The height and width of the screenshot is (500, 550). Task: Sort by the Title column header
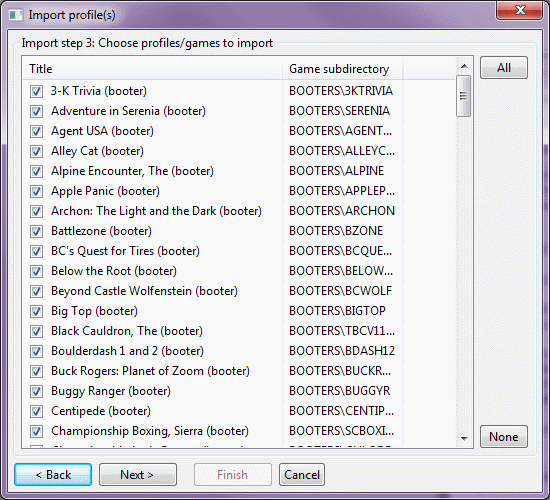153,69
